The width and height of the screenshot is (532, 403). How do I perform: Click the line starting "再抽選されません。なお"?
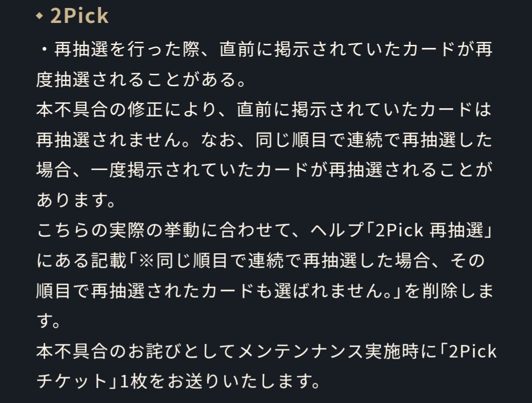264,140
